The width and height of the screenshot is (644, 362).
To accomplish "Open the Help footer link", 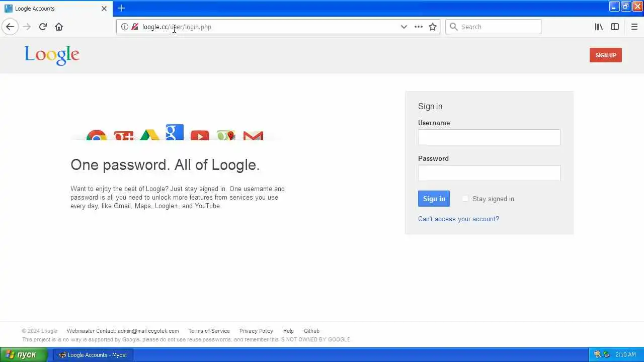I will (x=288, y=331).
